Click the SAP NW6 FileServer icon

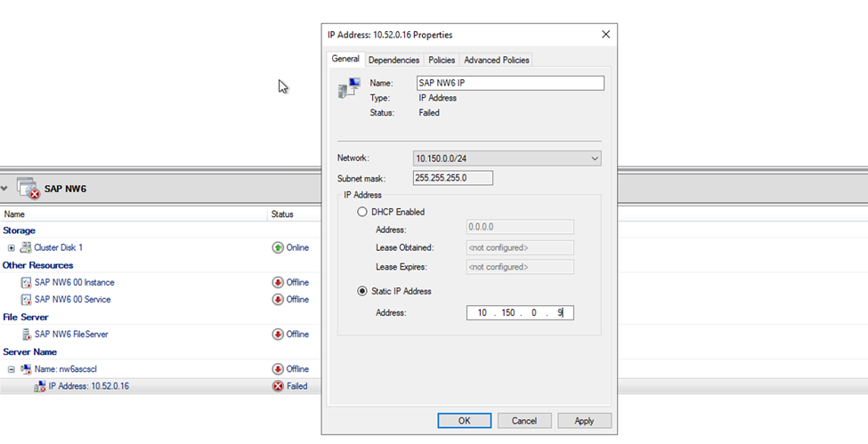pos(26,335)
